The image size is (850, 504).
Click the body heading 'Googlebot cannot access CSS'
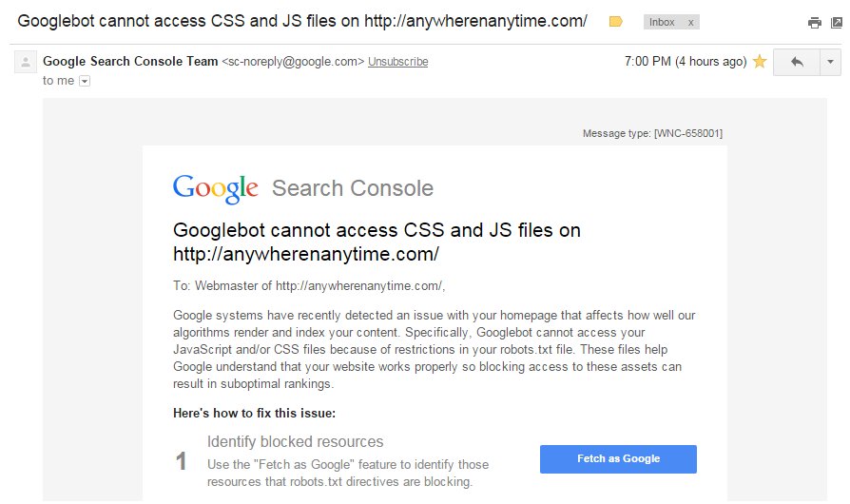[377, 242]
